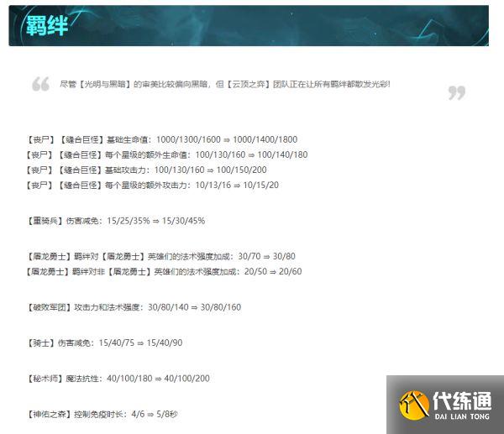
Task: Select the 每个星级的额外攻击力 line
Action: pyautogui.click(x=153, y=185)
